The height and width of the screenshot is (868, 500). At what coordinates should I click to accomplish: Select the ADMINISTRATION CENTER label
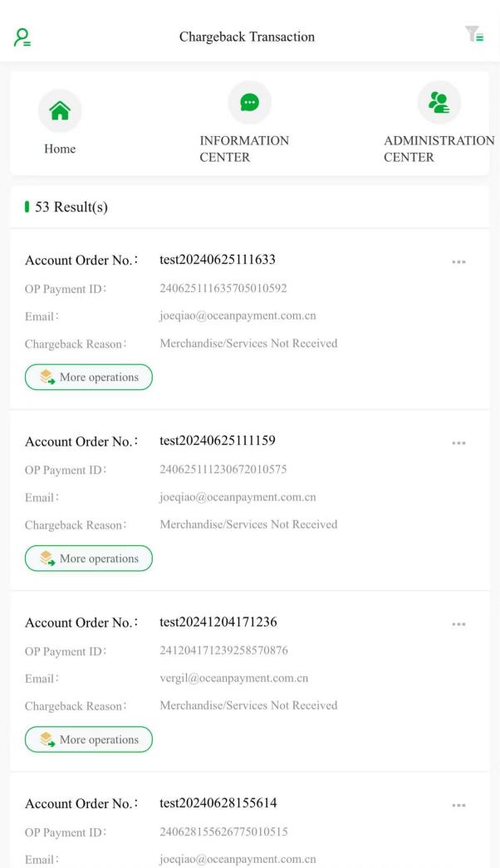439,149
